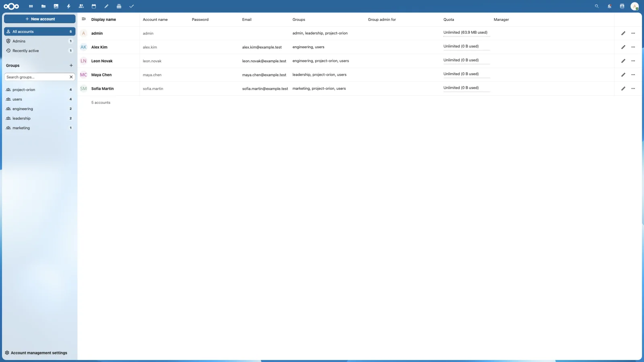This screenshot has height=362, width=644.
Task: Select the engineering group in the sidebar
Action: coord(39,109)
